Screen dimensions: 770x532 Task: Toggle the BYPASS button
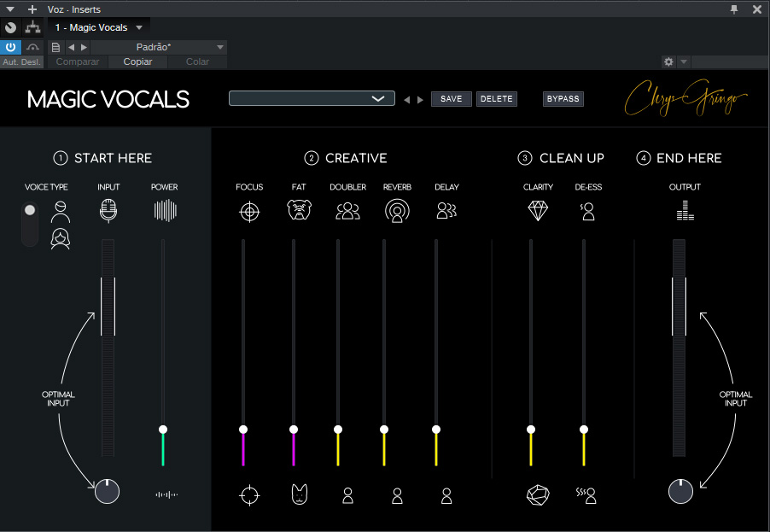(x=563, y=99)
